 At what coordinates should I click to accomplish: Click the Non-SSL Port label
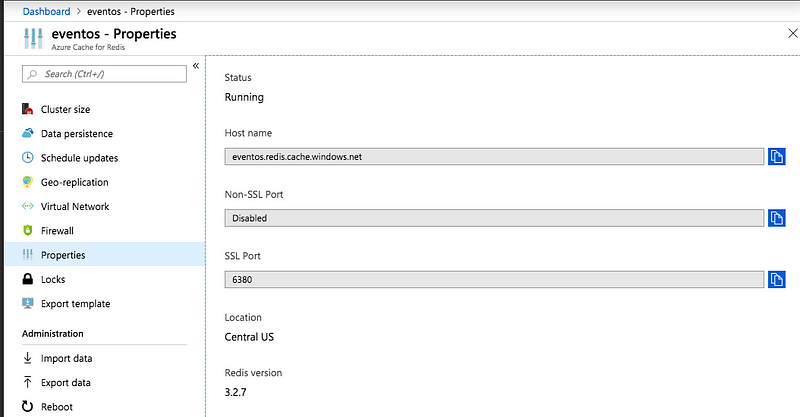click(x=254, y=194)
